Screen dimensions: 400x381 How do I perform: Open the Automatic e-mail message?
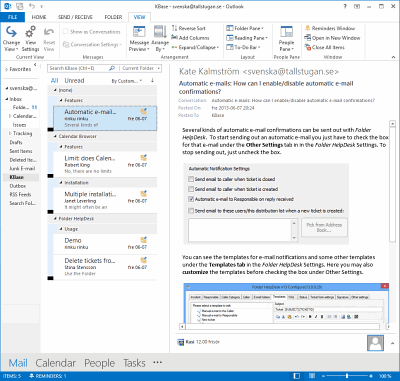(x=105, y=118)
